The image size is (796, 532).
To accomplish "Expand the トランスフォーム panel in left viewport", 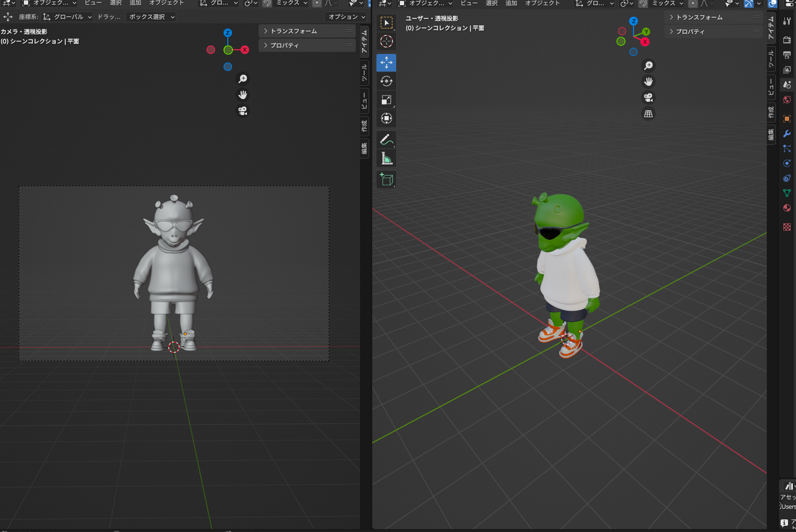I will 307,31.
